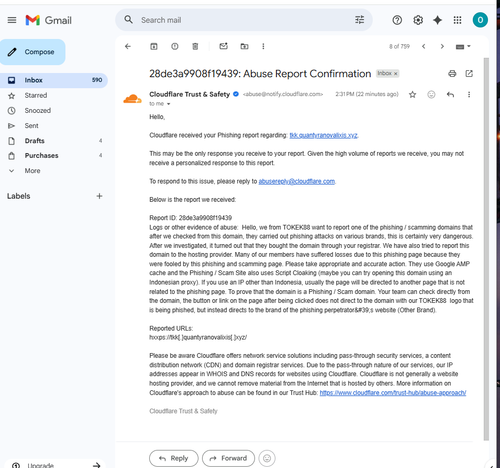Viewport: 500px width, 468px height.
Task: Click the sender name Cloudflare Trust & Safety
Action: pos(190,94)
